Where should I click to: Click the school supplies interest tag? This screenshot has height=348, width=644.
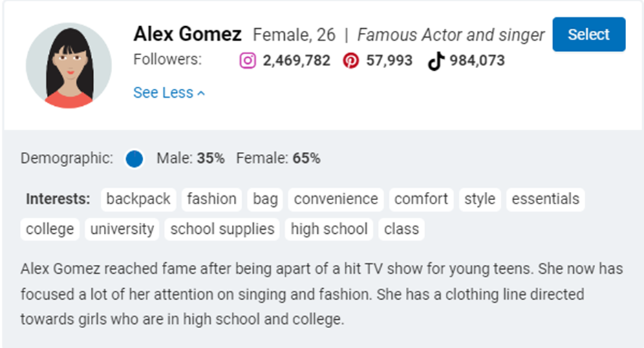tap(222, 229)
